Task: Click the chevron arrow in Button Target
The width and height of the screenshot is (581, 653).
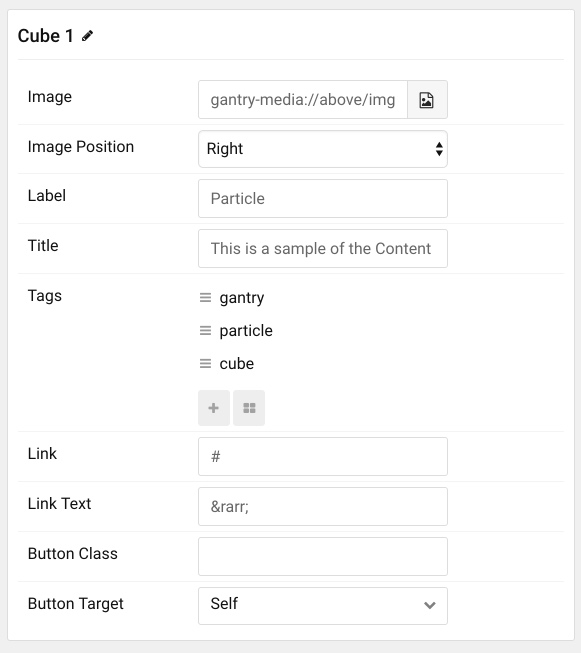Action: click(x=430, y=605)
